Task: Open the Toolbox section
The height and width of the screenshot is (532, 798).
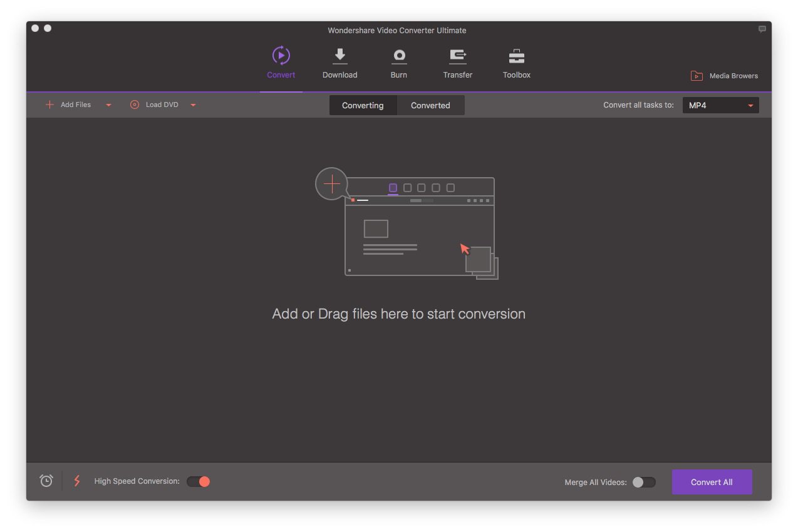Action: 516,63
